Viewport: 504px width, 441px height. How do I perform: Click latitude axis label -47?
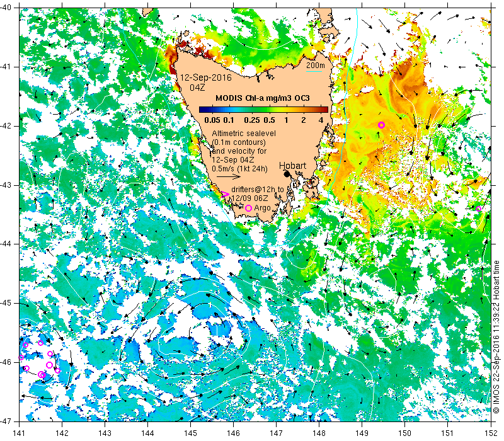[6, 421]
